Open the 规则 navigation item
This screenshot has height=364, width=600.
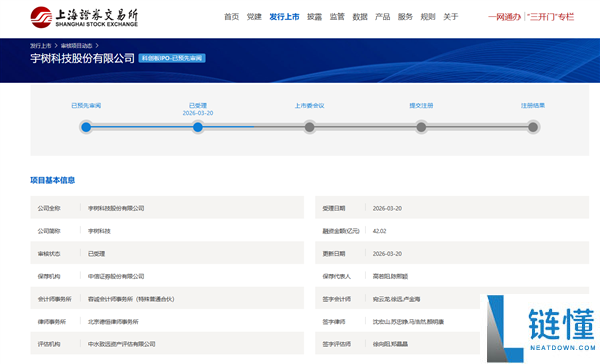tap(428, 17)
